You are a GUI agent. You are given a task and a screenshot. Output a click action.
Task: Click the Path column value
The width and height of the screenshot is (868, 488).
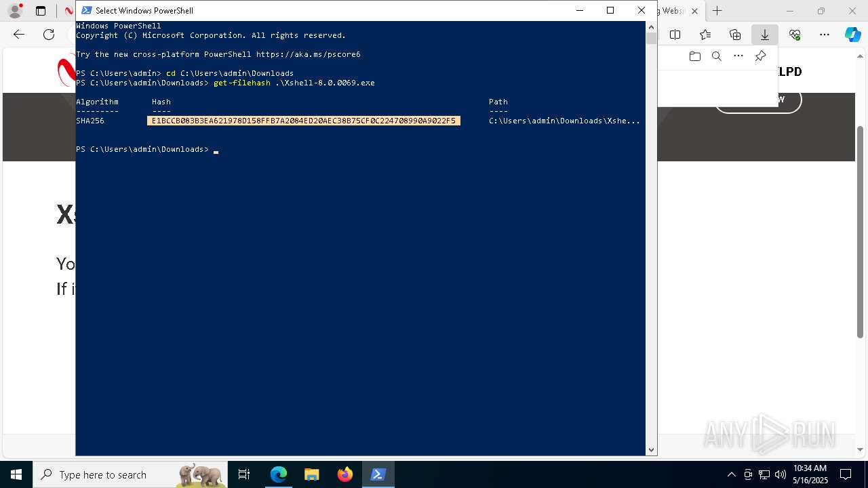(564, 121)
